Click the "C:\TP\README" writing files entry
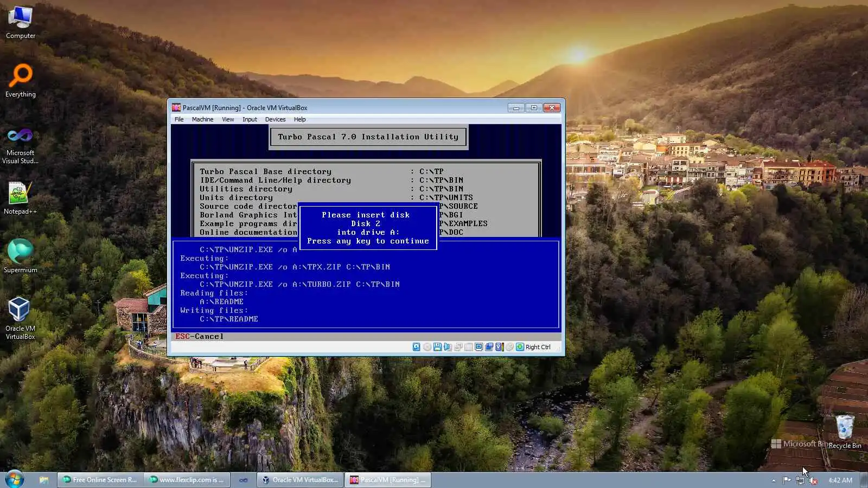Image resolution: width=868 pixels, height=488 pixels. 229,319
